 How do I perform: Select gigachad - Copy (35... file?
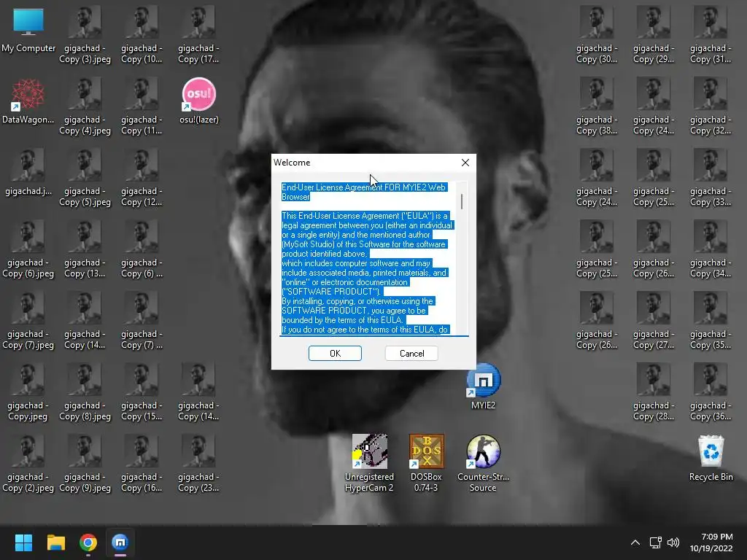click(x=711, y=321)
